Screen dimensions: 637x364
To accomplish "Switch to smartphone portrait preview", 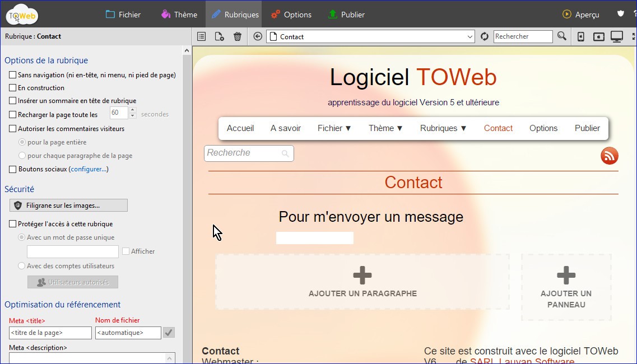I will 581,36.
